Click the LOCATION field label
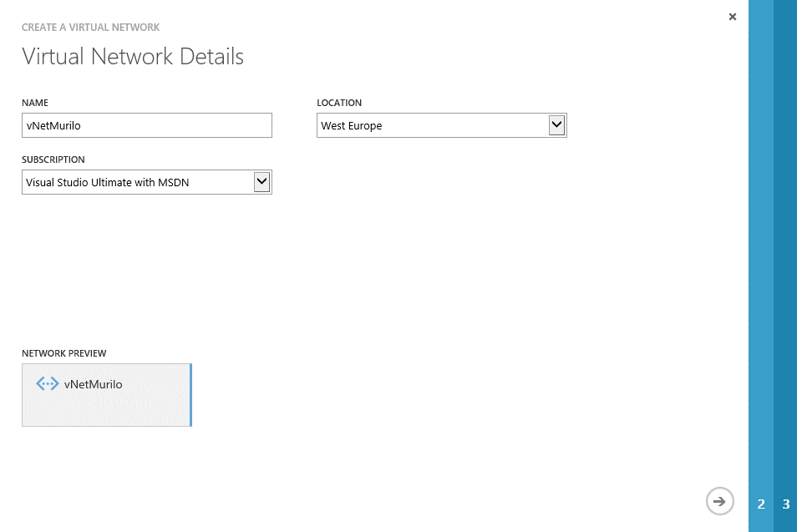Screen dimensions: 797x532 (x=339, y=103)
